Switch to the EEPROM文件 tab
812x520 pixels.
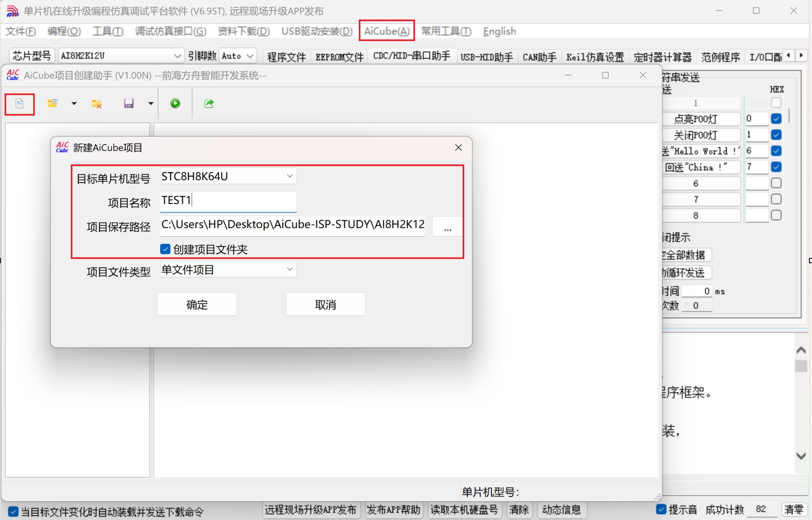click(340, 57)
